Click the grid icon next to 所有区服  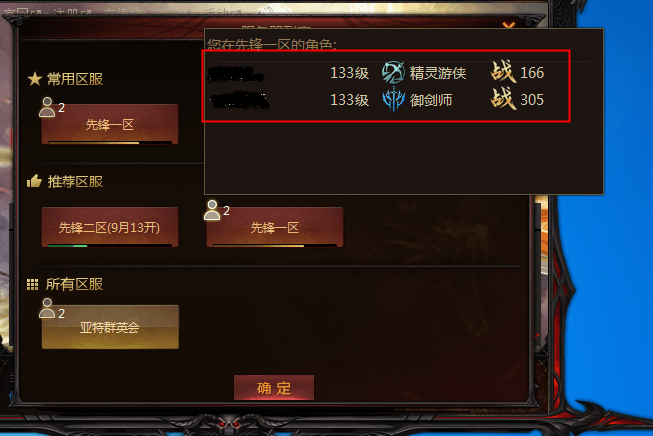tap(32, 284)
